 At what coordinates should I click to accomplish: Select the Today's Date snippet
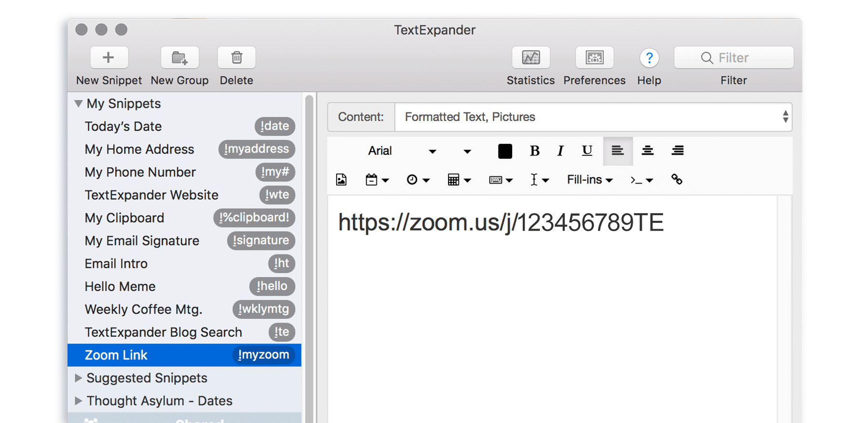point(184,126)
